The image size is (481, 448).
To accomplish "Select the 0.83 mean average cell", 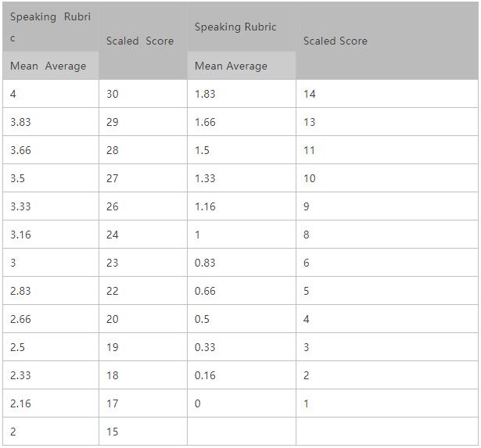I will pyautogui.click(x=242, y=263).
